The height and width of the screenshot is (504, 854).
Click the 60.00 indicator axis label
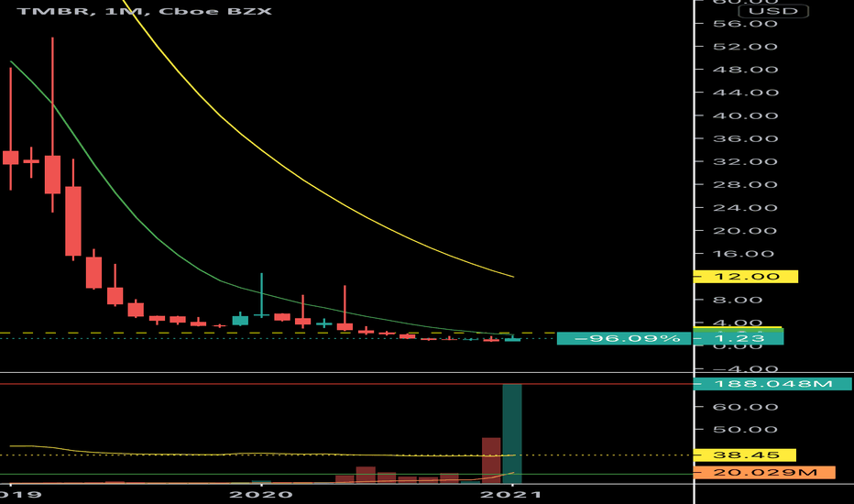click(x=745, y=407)
